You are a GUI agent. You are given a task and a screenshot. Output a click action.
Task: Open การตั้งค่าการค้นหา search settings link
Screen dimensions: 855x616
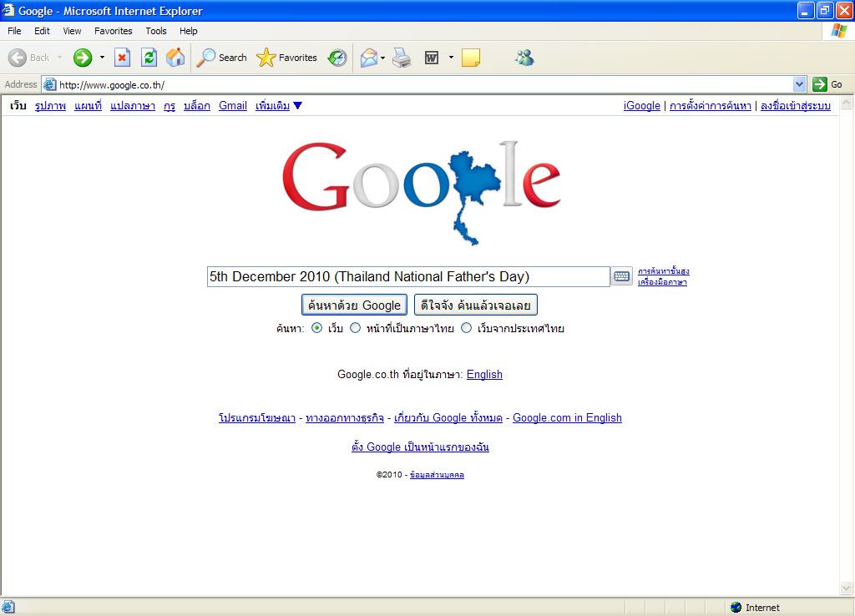point(711,106)
